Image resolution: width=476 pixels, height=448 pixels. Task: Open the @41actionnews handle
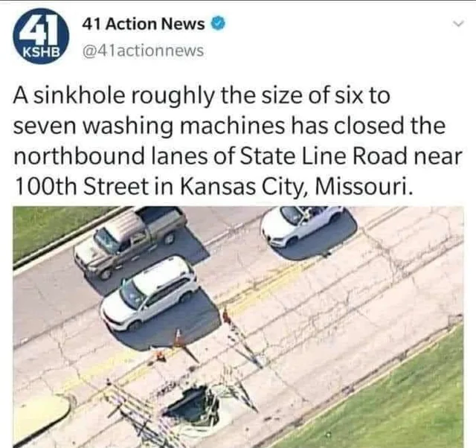pos(143,51)
